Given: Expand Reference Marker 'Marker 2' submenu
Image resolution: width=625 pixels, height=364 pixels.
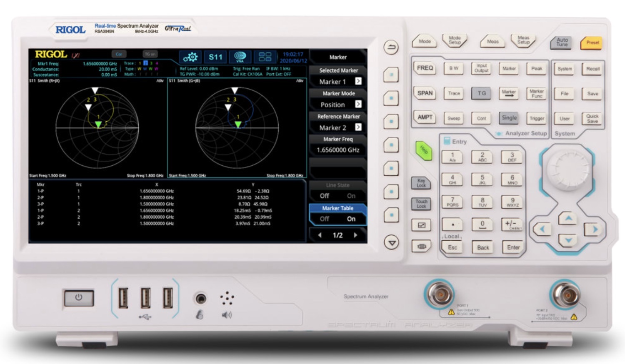Looking at the screenshot, I should (x=358, y=127).
